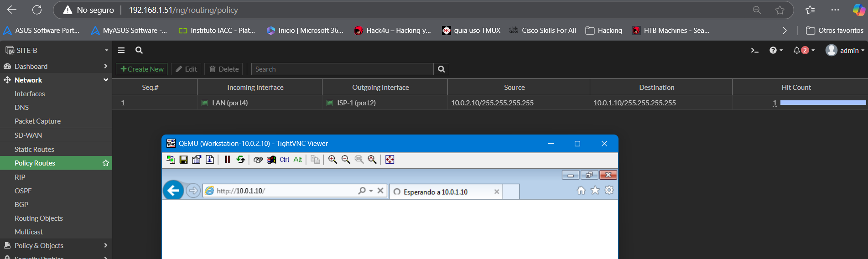Image resolution: width=868 pixels, height=259 pixels.
Task: Click the TightVNC save session floppy icon
Action: click(x=183, y=160)
